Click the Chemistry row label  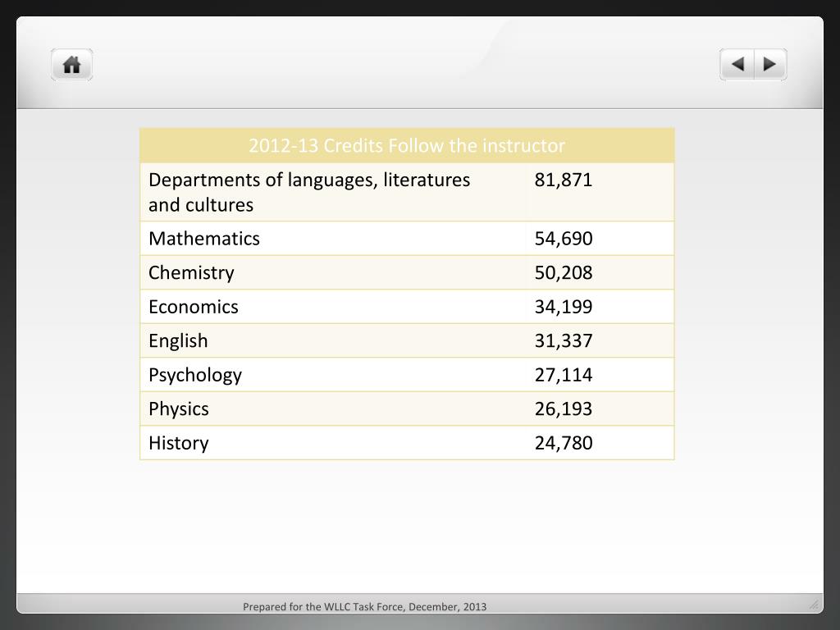tap(191, 272)
